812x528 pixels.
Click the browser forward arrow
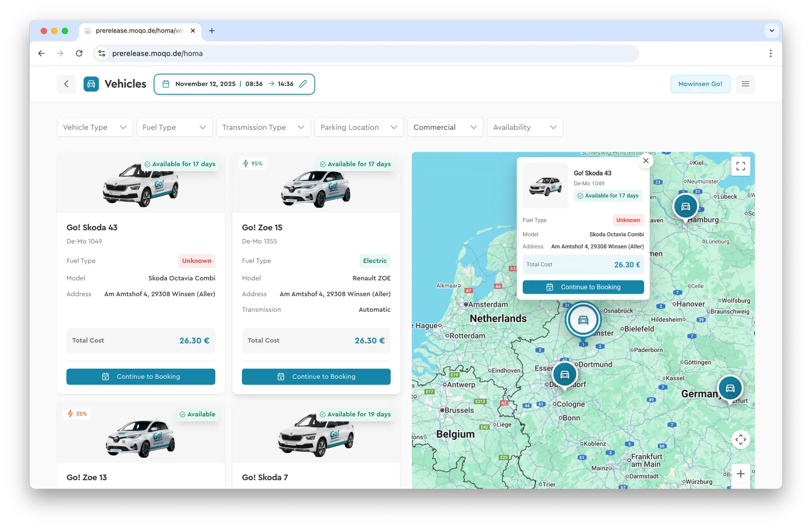pyautogui.click(x=60, y=53)
